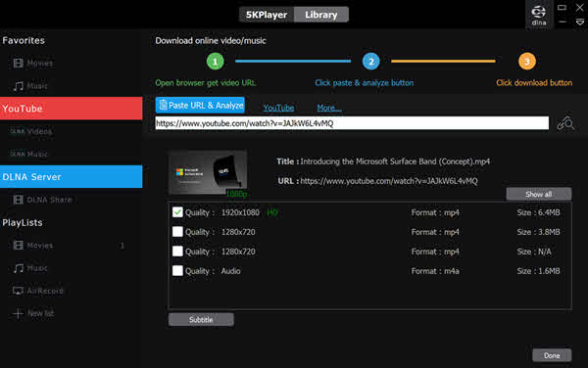Click the Favorites heading
This screenshot has height=368, width=588.
24,40
